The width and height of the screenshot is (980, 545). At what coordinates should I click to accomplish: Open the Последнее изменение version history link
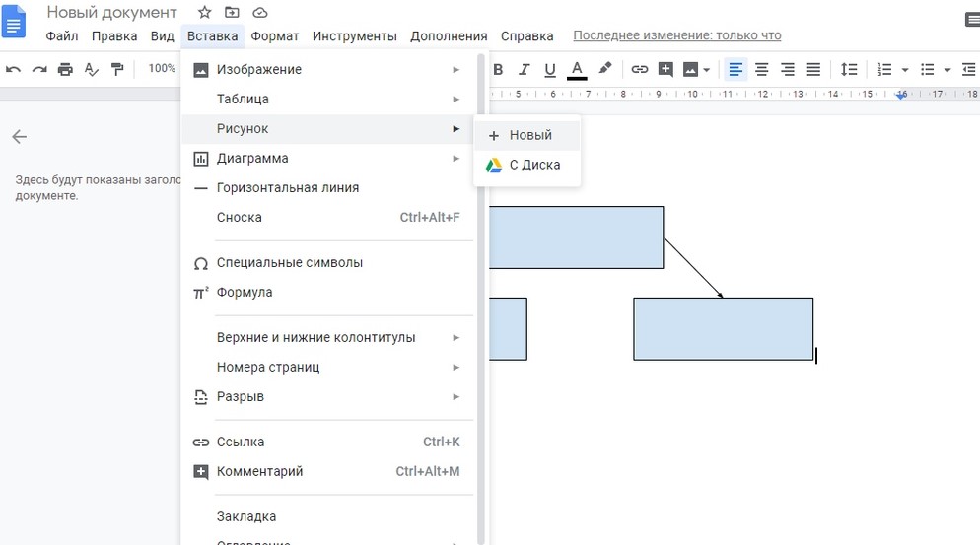(x=676, y=35)
